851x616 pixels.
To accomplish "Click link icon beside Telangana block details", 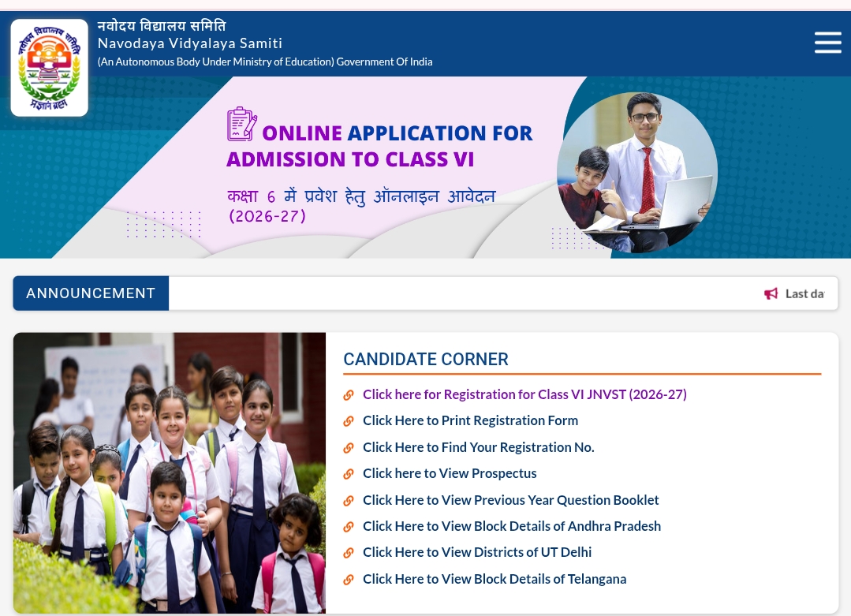I will tap(349, 580).
